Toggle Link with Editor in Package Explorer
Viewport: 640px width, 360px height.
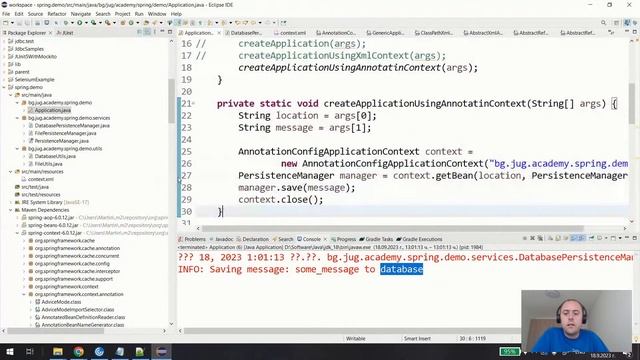tap(147, 32)
